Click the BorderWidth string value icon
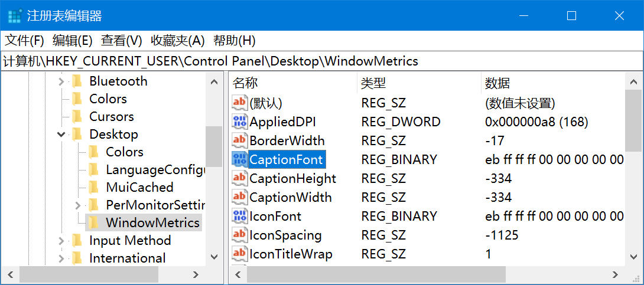 pos(240,140)
